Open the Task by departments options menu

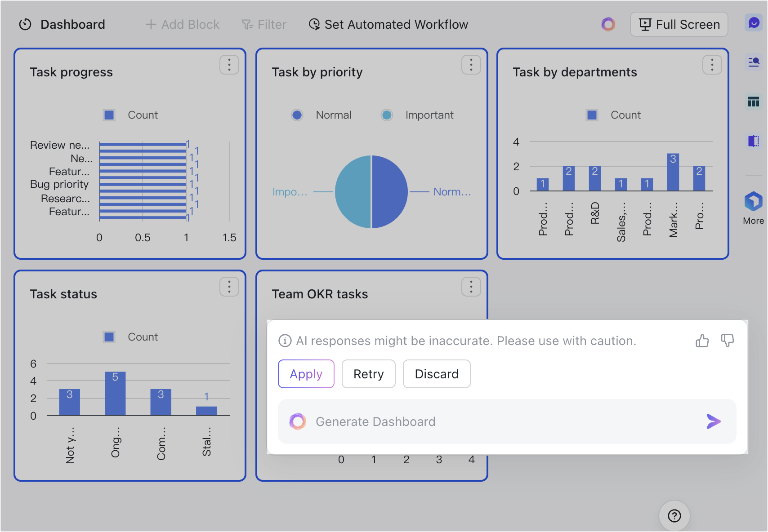pyautogui.click(x=712, y=65)
